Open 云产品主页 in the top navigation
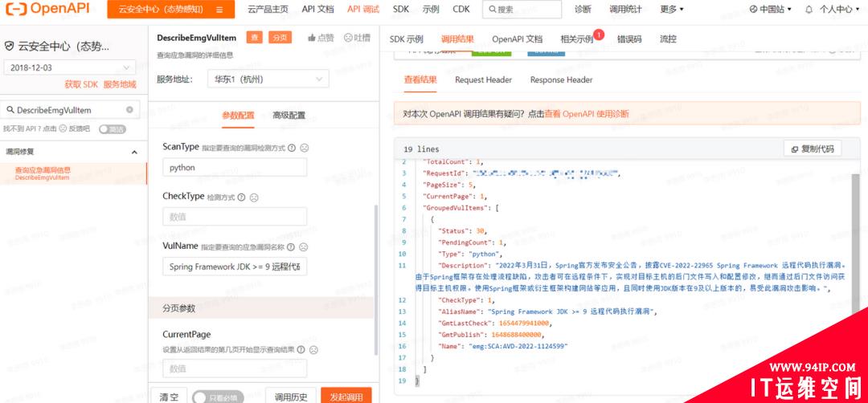 [268, 10]
